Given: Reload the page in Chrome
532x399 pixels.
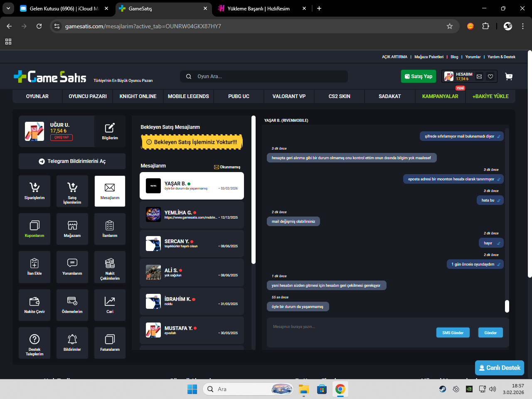Looking at the screenshot, I should [39, 26].
